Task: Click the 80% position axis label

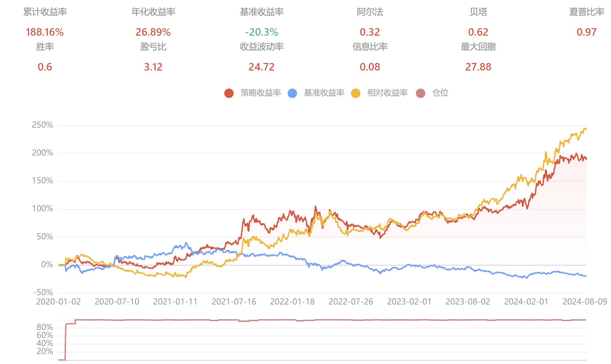Action: pyautogui.click(x=45, y=327)
